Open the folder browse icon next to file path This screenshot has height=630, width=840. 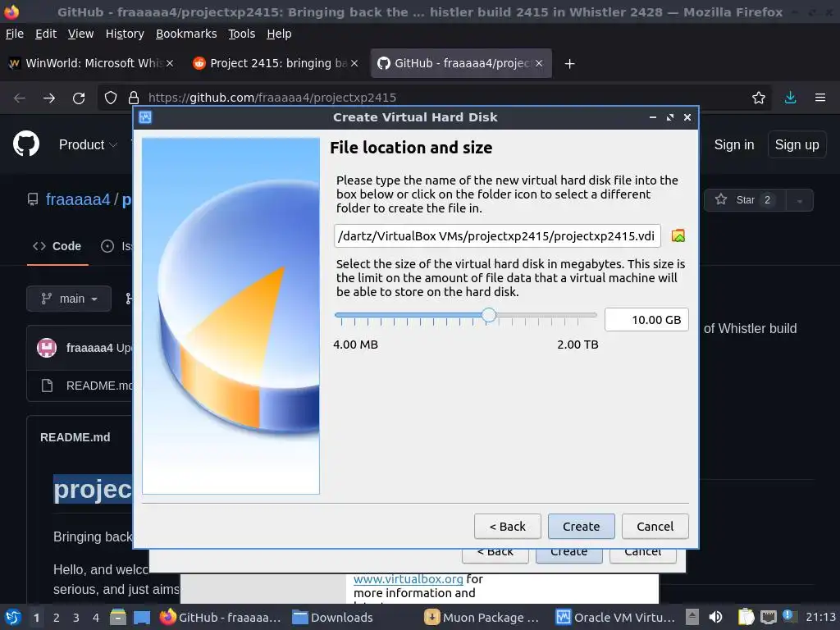tap(678, 235)
